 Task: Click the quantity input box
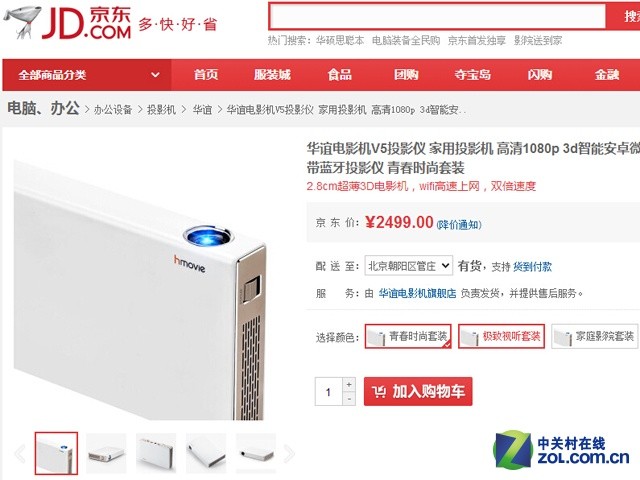click(x=329, y=392)
